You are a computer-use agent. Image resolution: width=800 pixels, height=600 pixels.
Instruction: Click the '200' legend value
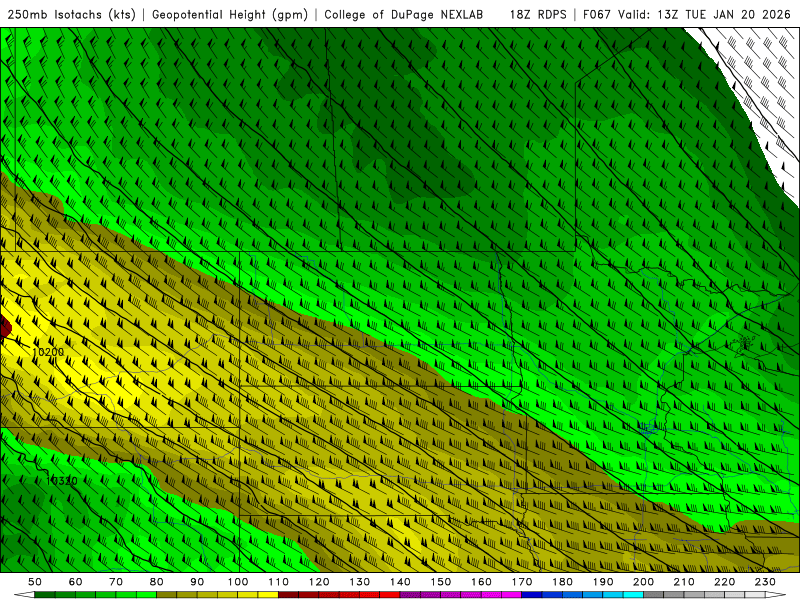(643, 582)
